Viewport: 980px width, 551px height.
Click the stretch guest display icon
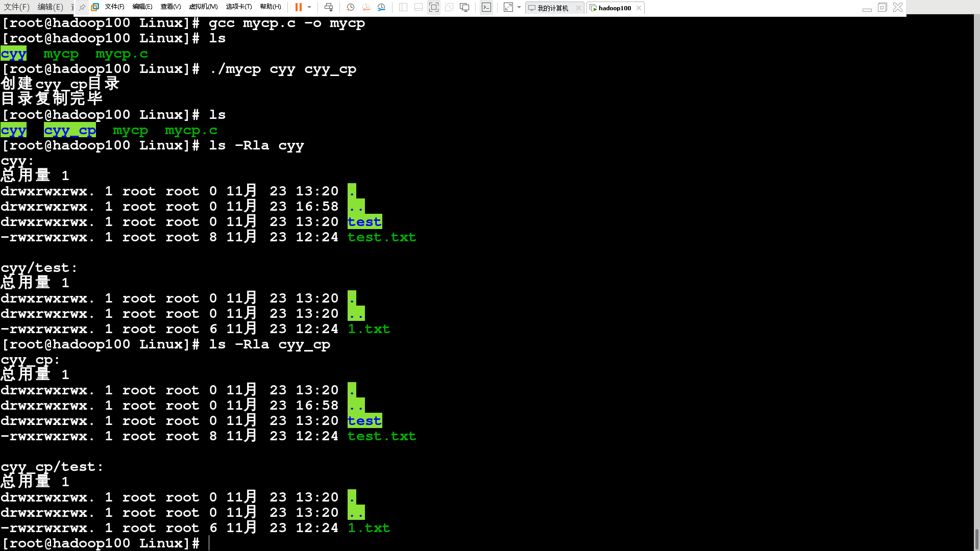click(508, 7)
